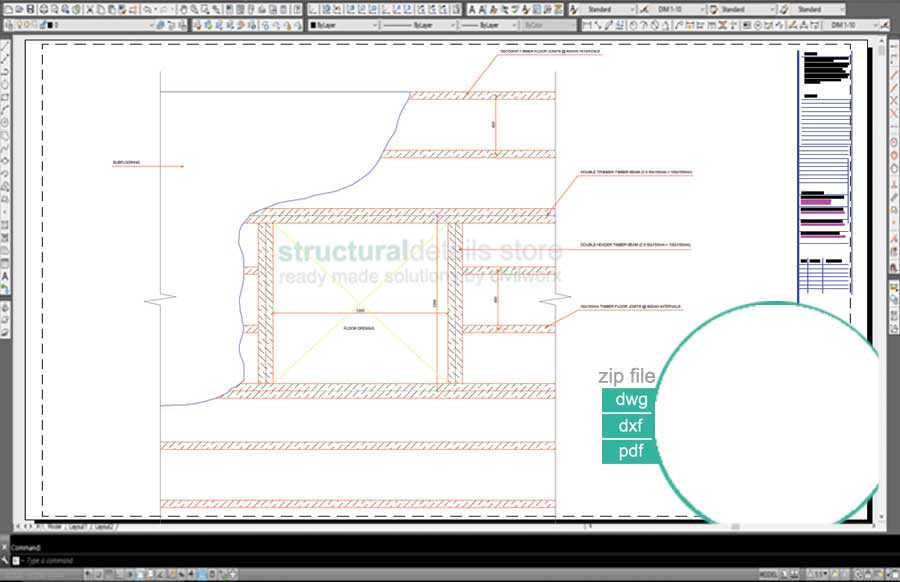Click the dwg file format button

[631, 400]
